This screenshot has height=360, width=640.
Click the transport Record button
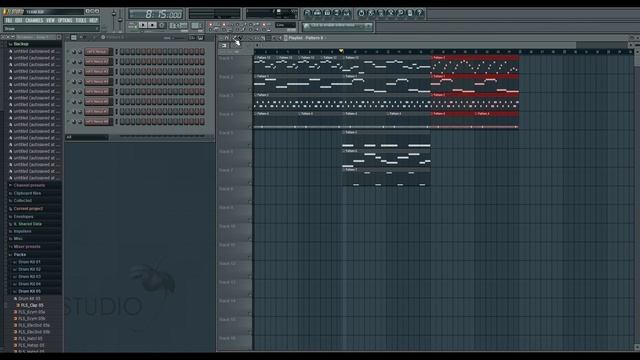click(162, 25)
